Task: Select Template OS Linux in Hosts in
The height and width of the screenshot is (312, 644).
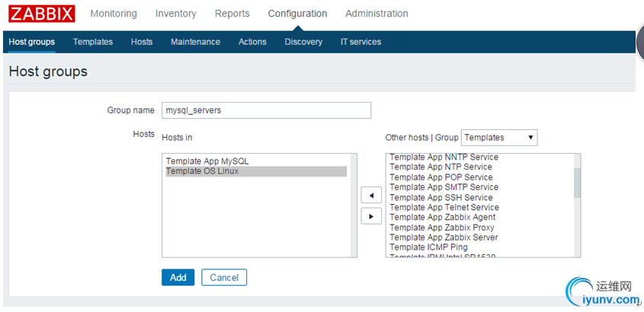Action: click(256, 171)
